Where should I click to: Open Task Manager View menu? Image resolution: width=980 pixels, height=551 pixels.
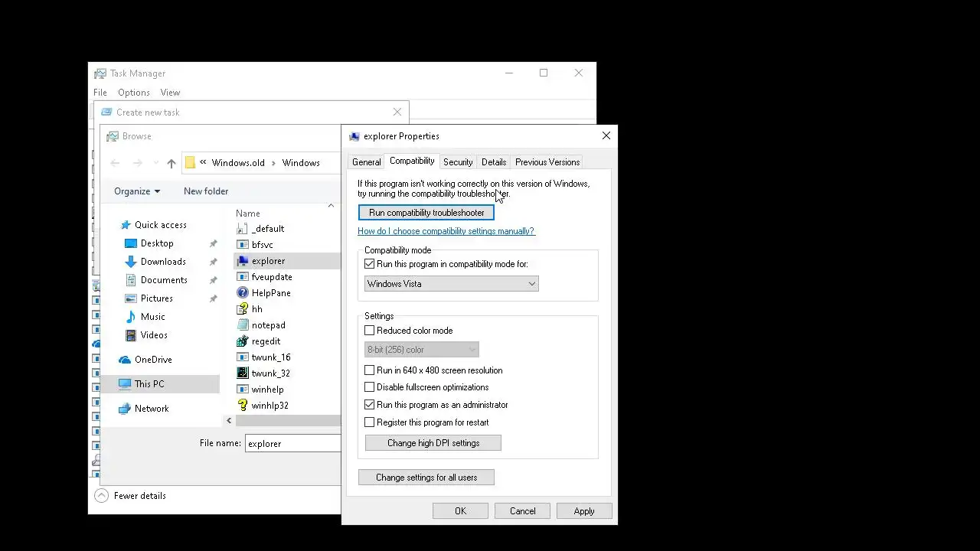click(170, 93)
